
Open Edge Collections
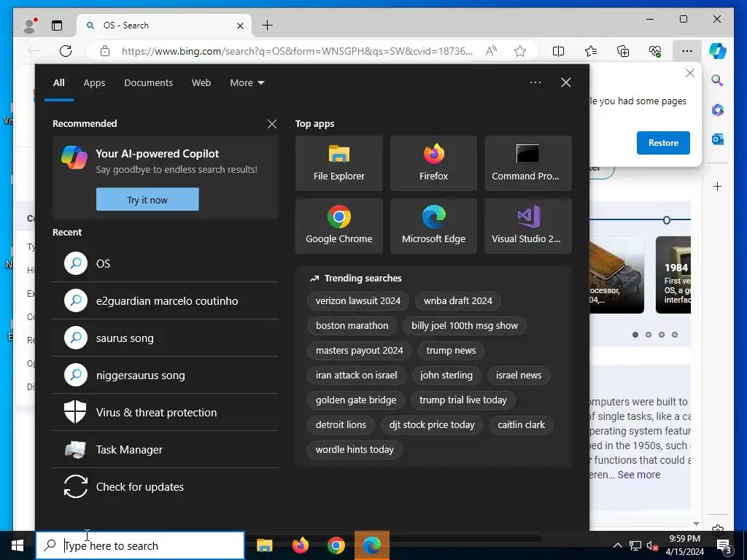point(623,51)
